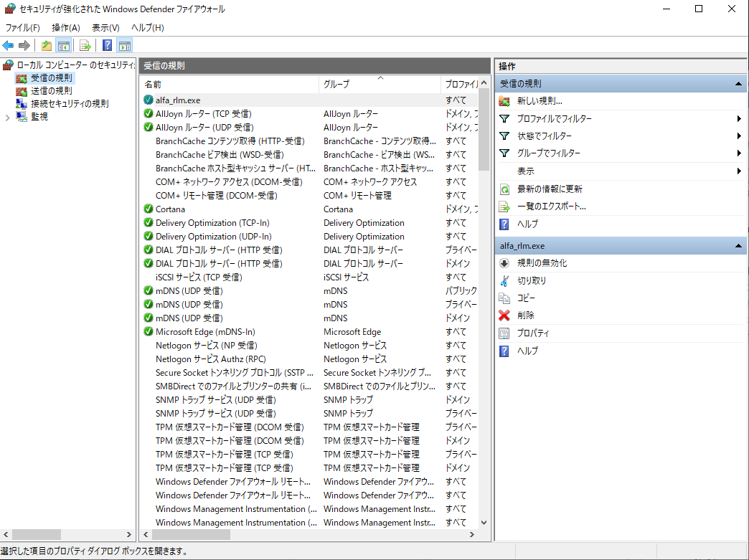Toggle the action pane toolbar icon

click(125, 46)
